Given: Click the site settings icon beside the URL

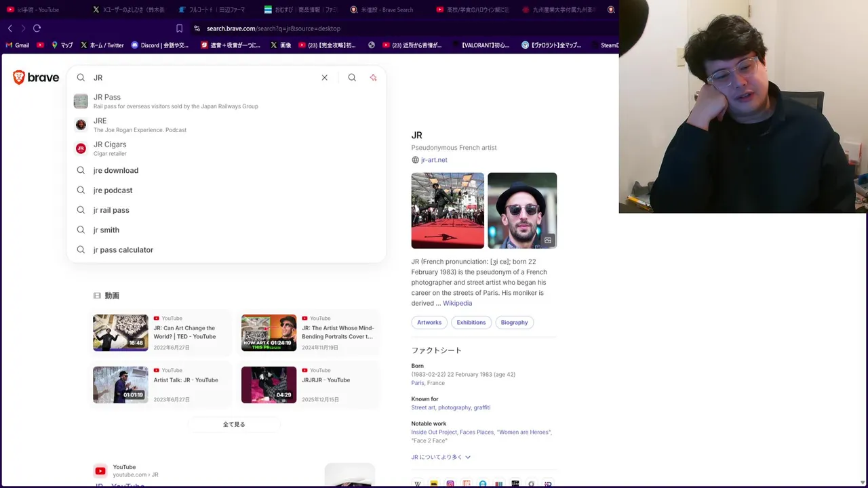Looking at the screenshot, I should (197, 28).
